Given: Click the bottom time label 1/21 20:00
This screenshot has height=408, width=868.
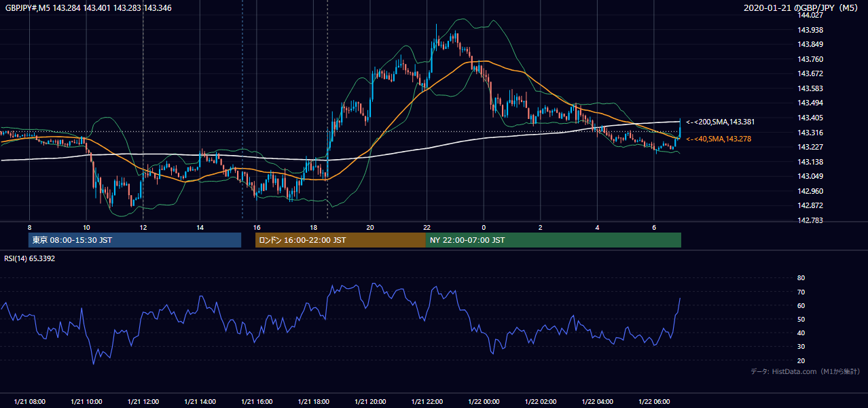Looking at the screenshot, I should (370, 401).
